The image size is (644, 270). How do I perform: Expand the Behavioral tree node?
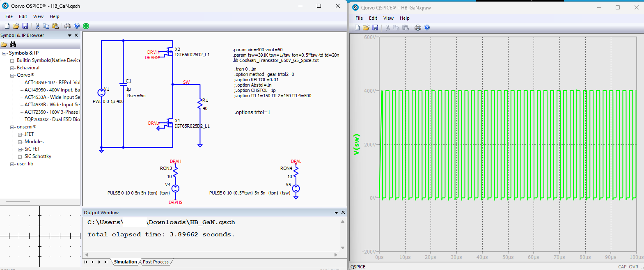(x=12, y=68)
